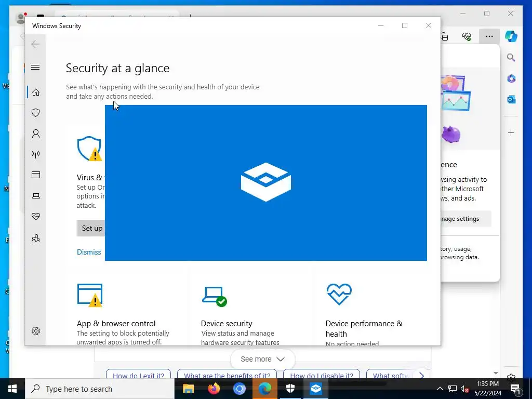Click Device security tile laptop icon
Viewport: 532px width, 399px height.
pyautogui.click(x=215, y=296)
